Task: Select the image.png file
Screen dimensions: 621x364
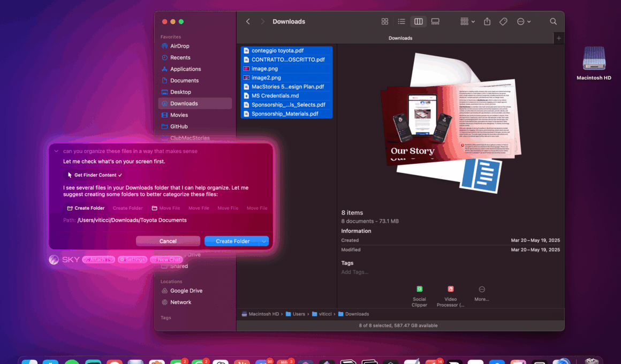Action: 286,69
